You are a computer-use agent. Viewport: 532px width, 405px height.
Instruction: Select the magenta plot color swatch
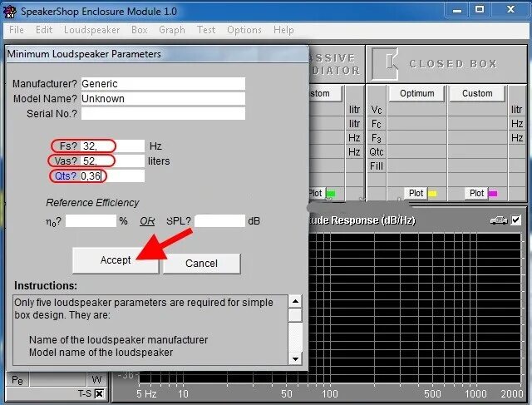pos(493,194)
